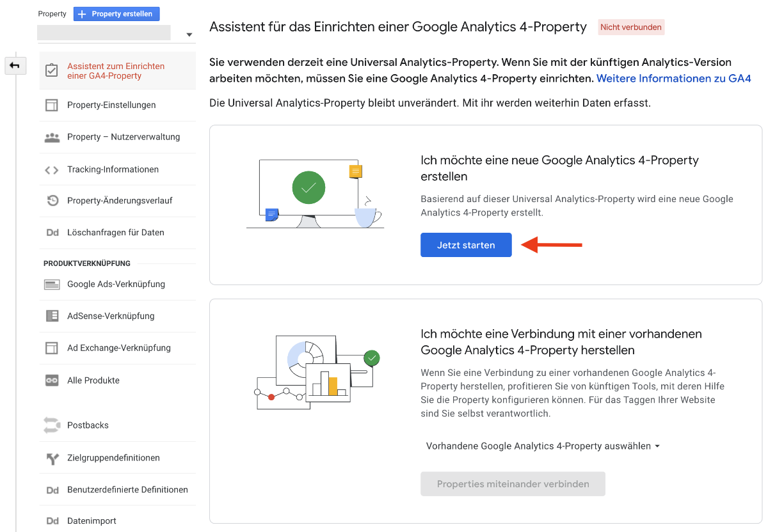Click the Nicht verbunden status badge
Image resolution: width=768 pixels, height=532 pixels.
click(631, 27)
